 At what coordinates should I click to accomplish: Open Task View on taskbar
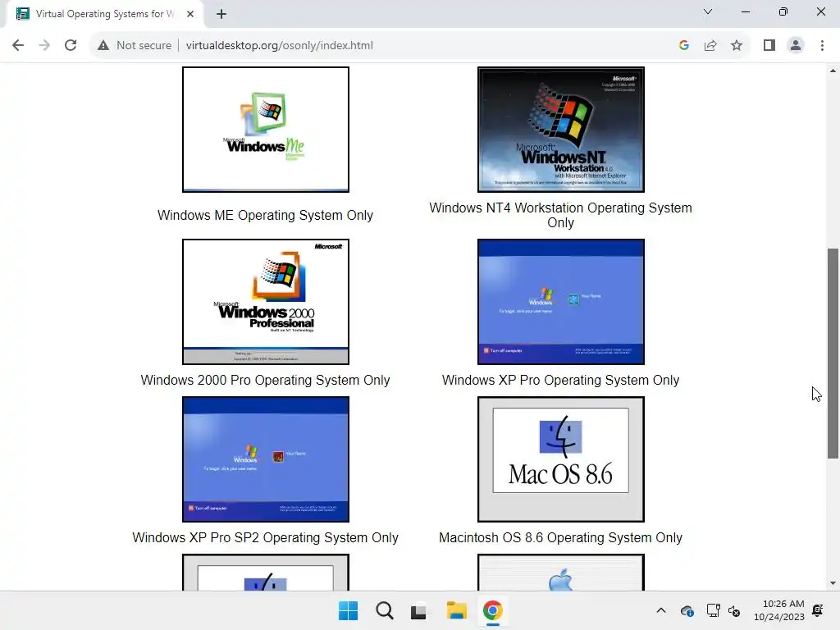419,610
